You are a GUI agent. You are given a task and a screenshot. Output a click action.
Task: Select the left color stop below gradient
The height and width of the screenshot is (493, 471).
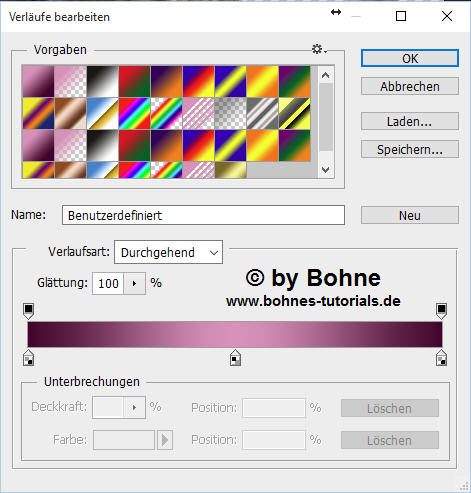[x=28, y=358]
